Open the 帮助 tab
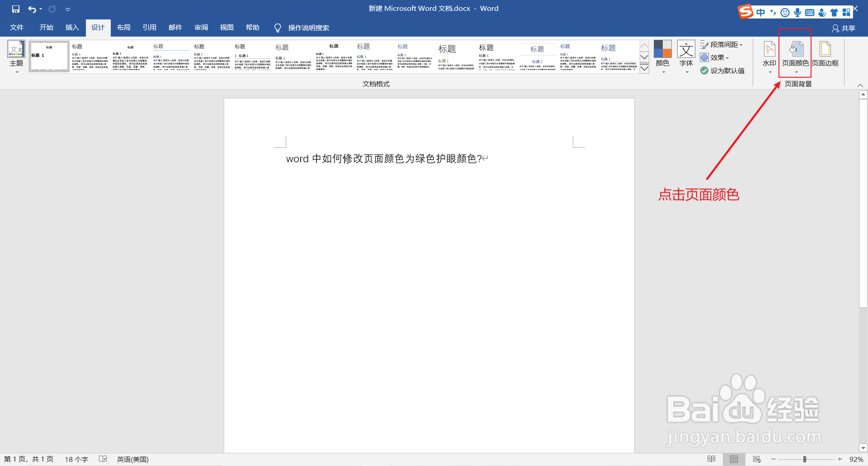 coord(253,28)
